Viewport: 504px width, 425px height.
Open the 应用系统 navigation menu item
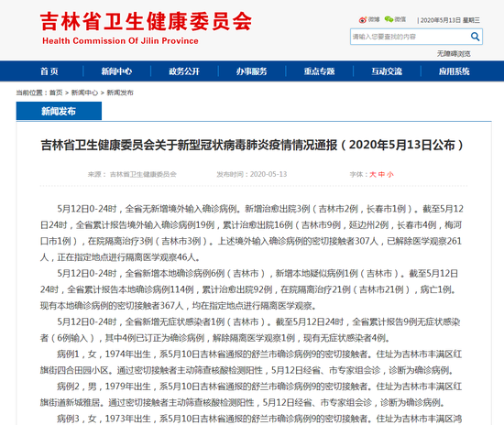click(x=455, y=71)
